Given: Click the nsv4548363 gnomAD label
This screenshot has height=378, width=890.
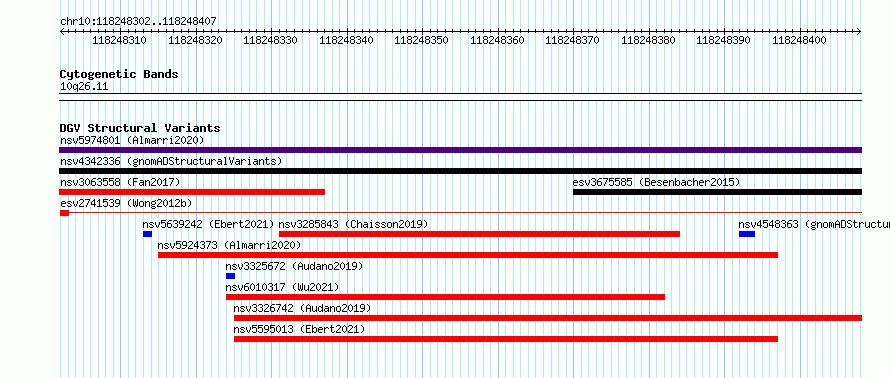Looking at the screenshot, I should click(x=814, y=224).
